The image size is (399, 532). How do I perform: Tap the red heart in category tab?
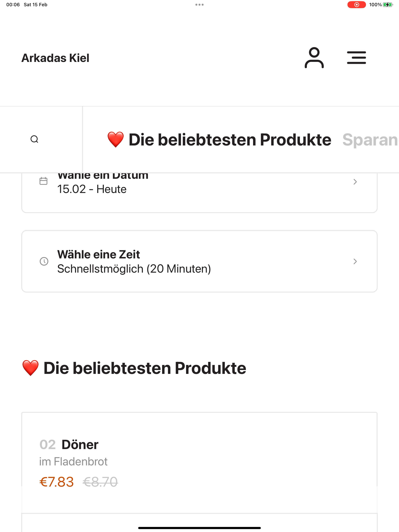click(116, 139)
